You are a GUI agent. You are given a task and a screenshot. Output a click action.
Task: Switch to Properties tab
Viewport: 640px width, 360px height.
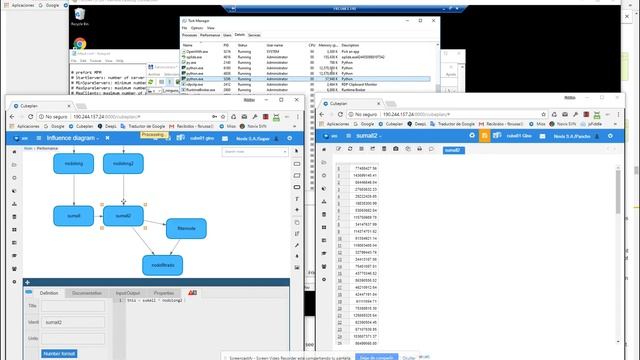tap(164, 293)
